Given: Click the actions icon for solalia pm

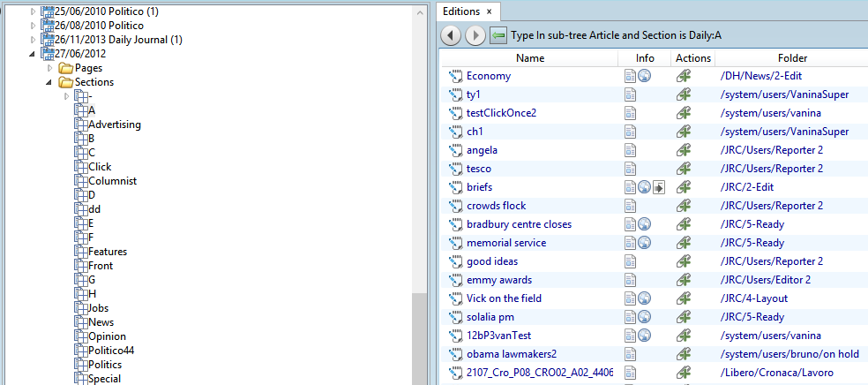Looking at the screenshot, I should coord(685,317).
